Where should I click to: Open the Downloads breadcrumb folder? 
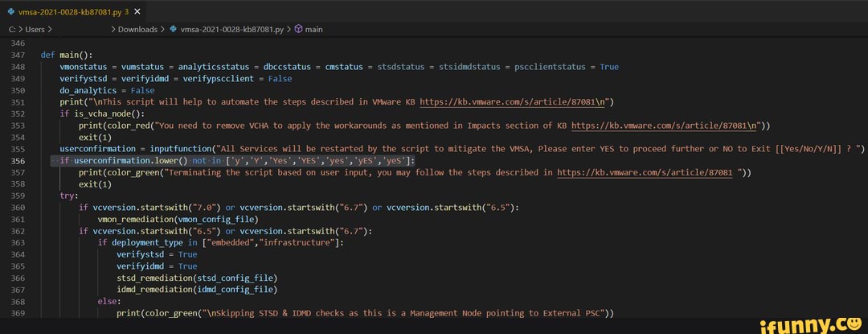[137, 30]
